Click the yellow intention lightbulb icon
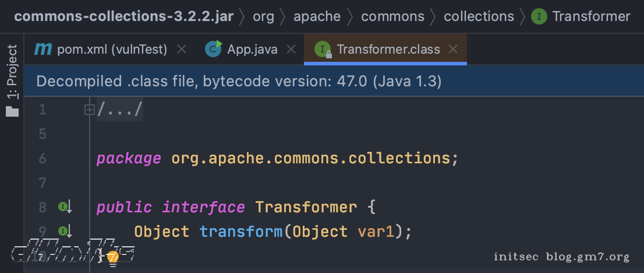 [112, 257]
